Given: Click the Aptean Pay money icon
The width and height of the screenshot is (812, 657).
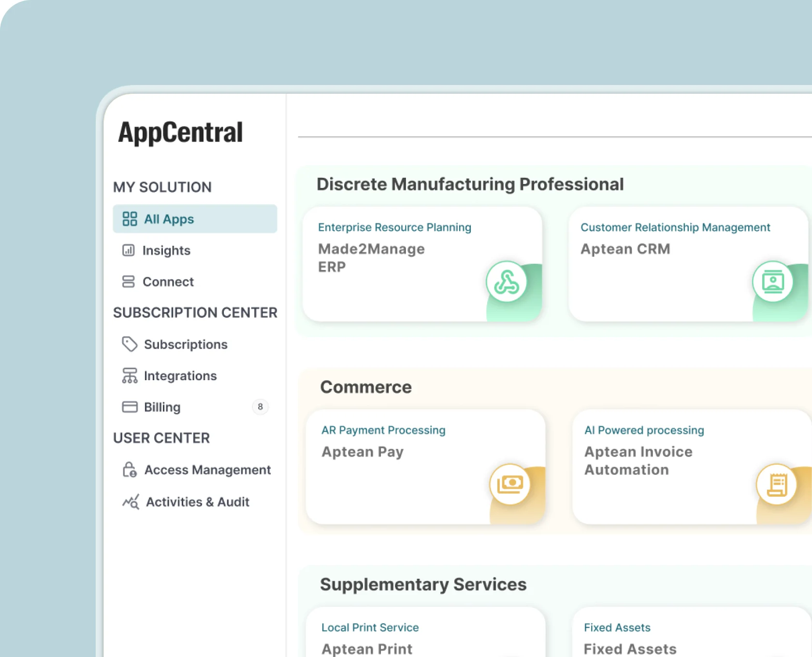Looking at the screenshot, I should pos(510,484).
